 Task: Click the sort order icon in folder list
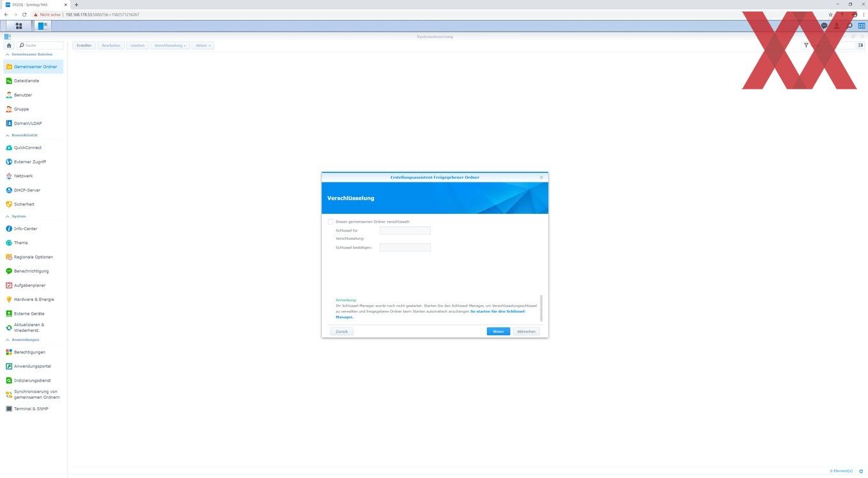pyautogui.click(x=860, y=45)
